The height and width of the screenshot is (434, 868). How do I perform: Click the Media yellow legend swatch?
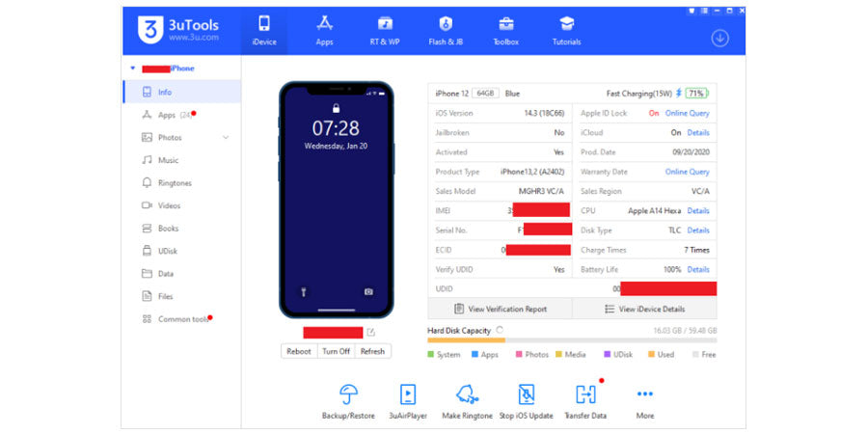[x=558, y=354]
